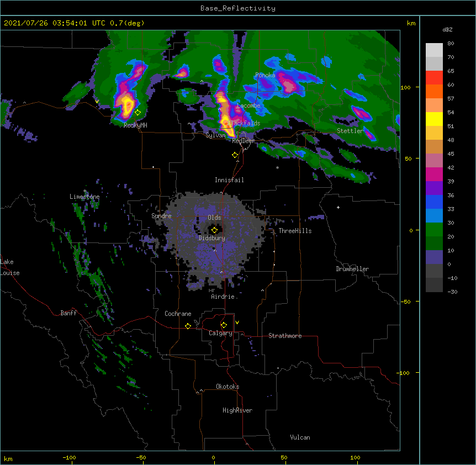Click the Airdrie city label
The width and height of the screenshot is (476, 465).
[223, 297]
